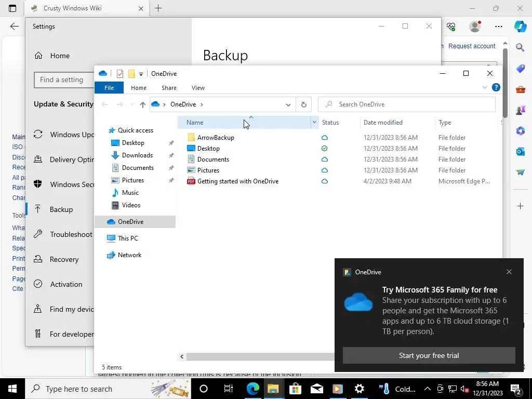Open Documents under Quick access

pyautogui.click(x=138, y=168)
